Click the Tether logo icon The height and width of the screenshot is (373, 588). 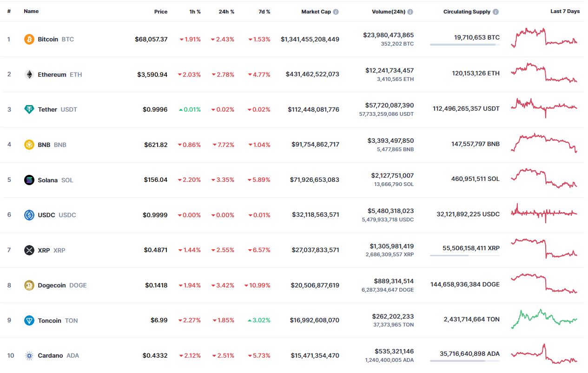[29, 110]
